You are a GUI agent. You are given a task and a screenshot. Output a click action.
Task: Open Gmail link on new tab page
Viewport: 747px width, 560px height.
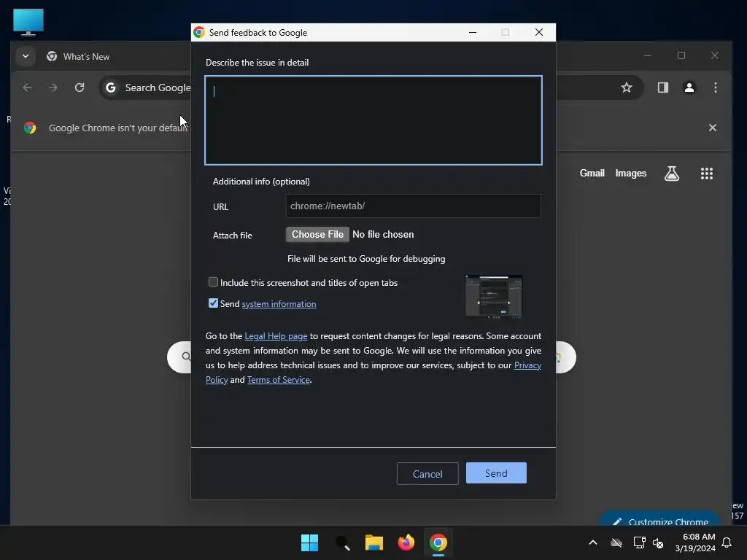[x=592, y=174]
